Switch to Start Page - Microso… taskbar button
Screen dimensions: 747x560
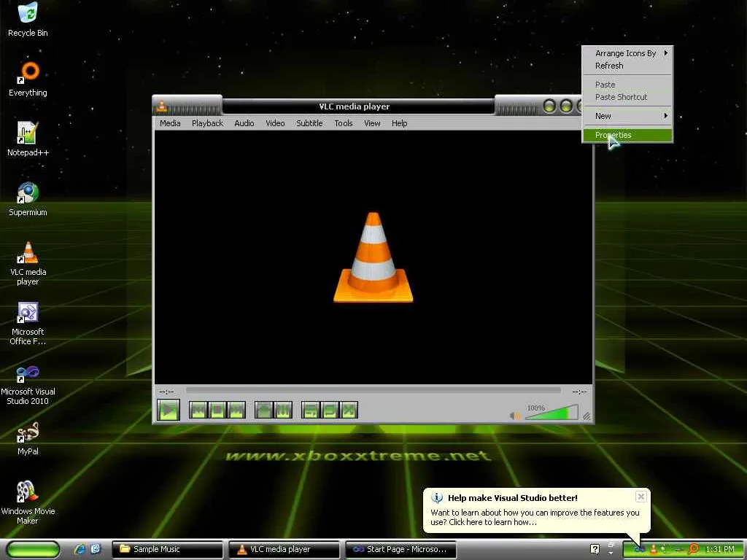pyautogui.click(x=400, y=550)
